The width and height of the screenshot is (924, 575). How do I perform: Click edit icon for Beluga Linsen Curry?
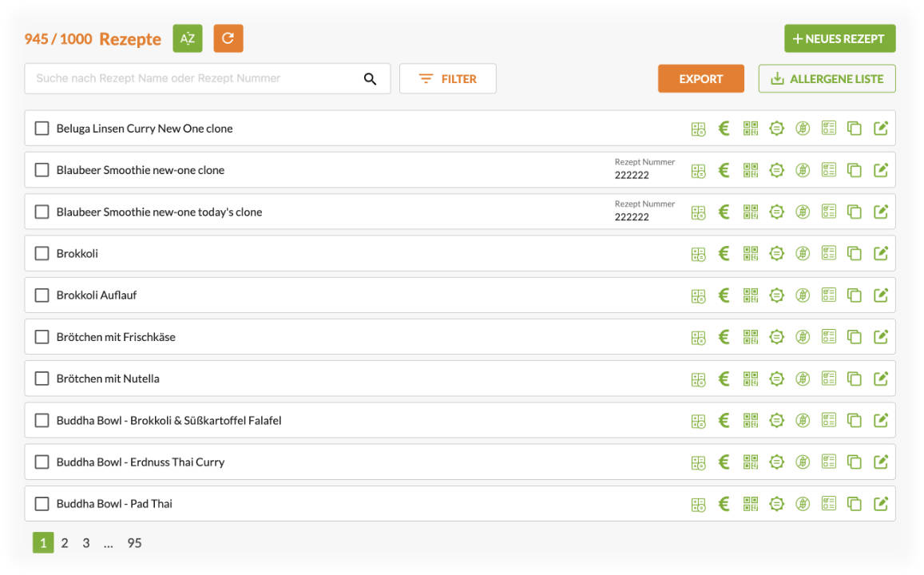881,129
